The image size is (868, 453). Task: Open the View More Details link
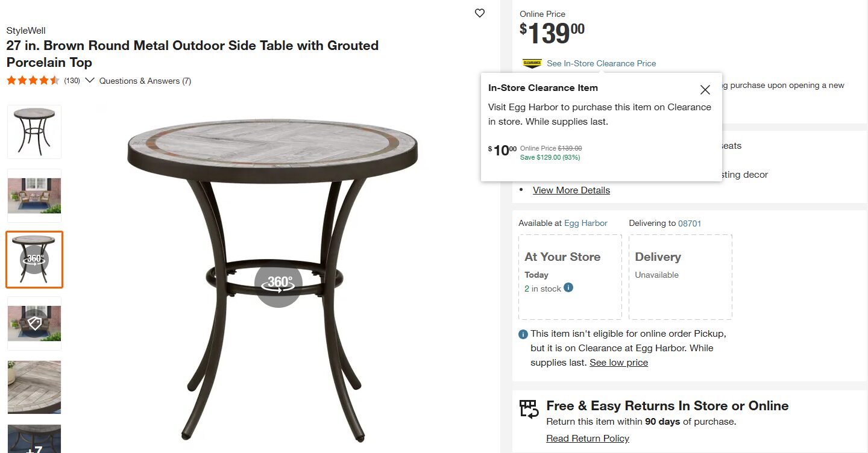(x=571, y=190)
